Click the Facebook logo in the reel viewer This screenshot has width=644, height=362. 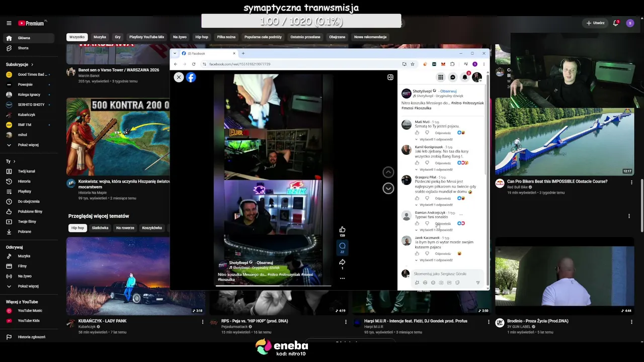191,77
